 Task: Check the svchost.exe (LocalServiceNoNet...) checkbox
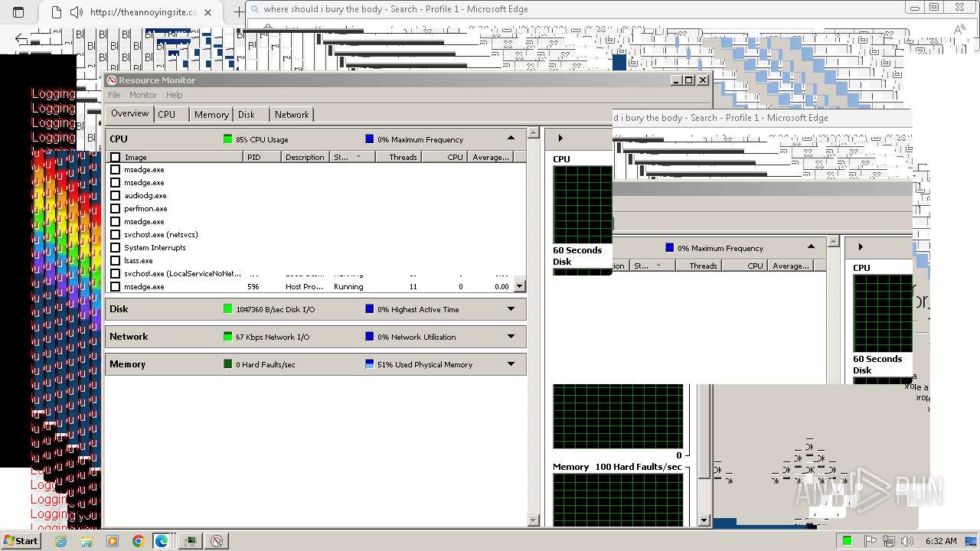point(116,274)
